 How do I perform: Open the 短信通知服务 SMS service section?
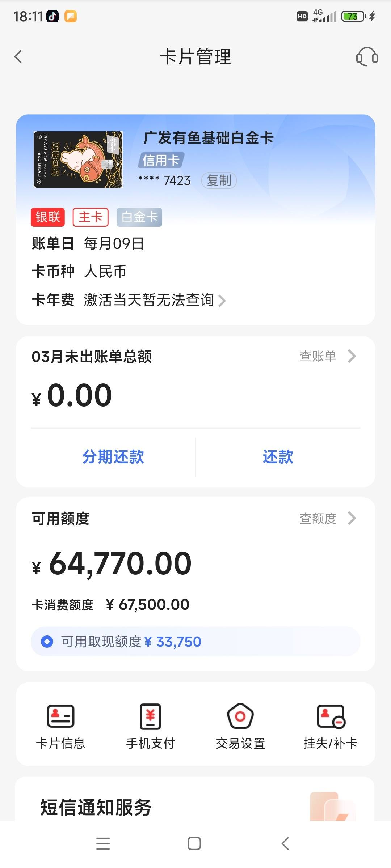[96, 807]
